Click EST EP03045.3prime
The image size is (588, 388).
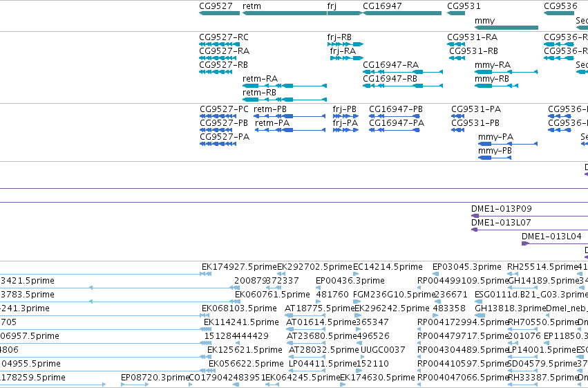click(466, 267)
